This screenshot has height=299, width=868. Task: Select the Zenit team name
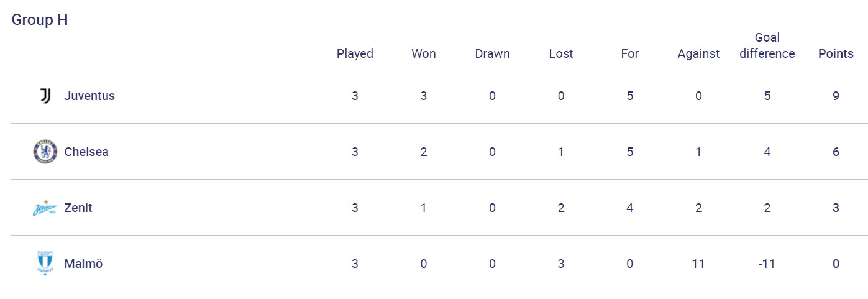[78, 208]
